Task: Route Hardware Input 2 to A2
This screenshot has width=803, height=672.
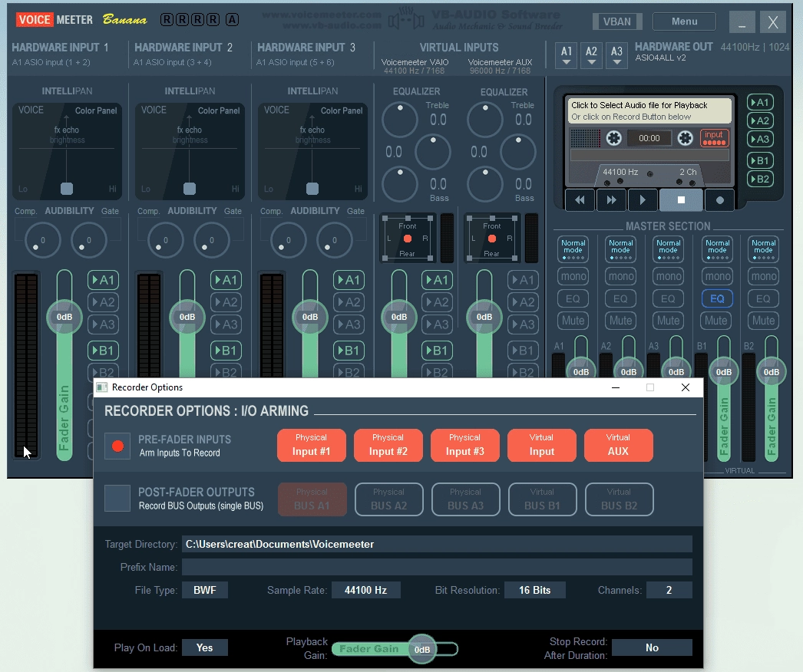Action: tap(226, 302)
